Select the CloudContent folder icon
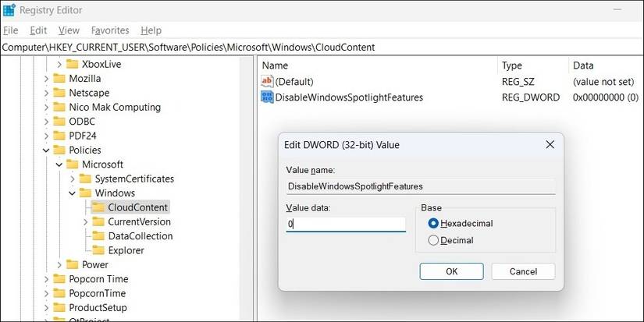 (x=98, y=207)
